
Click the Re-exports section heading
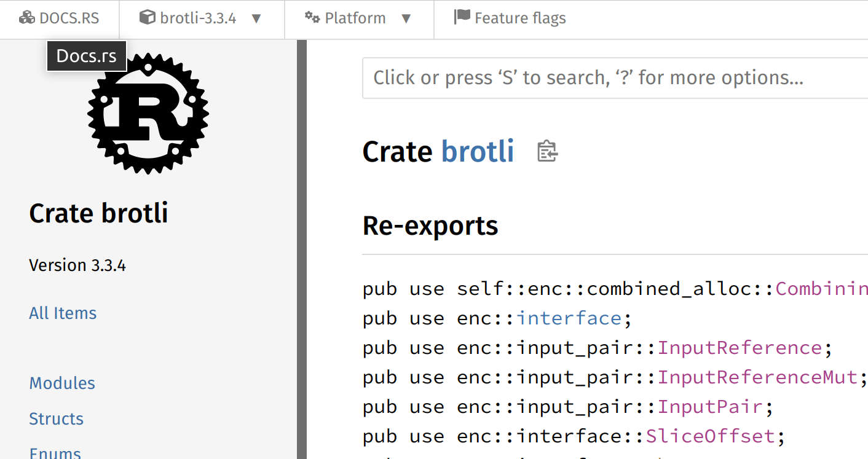(x=430, y=226)
